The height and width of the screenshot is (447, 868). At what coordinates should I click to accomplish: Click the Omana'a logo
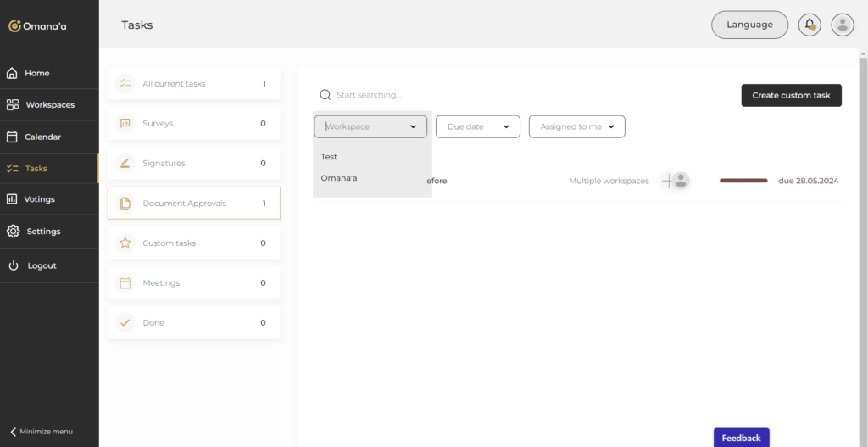click(x=38, y=26)
